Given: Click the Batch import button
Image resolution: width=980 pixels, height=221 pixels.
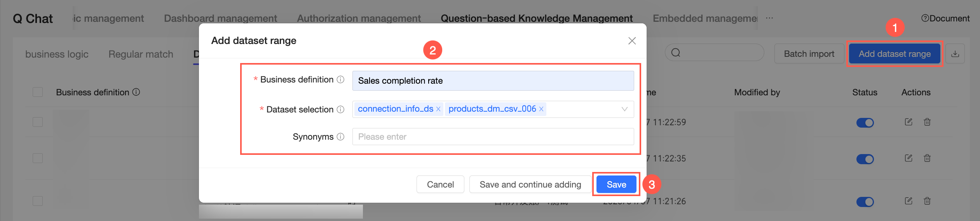Looking at the screenshot, I should [809, 54].
